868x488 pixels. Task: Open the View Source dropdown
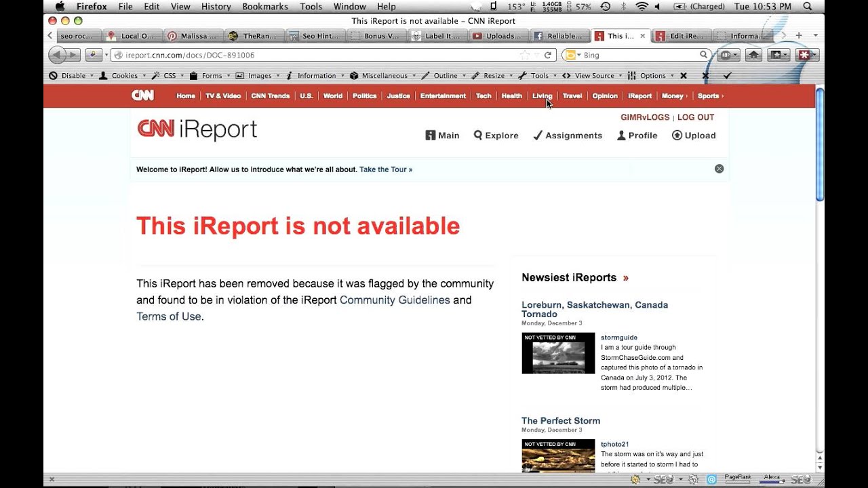tap(592, 76)
